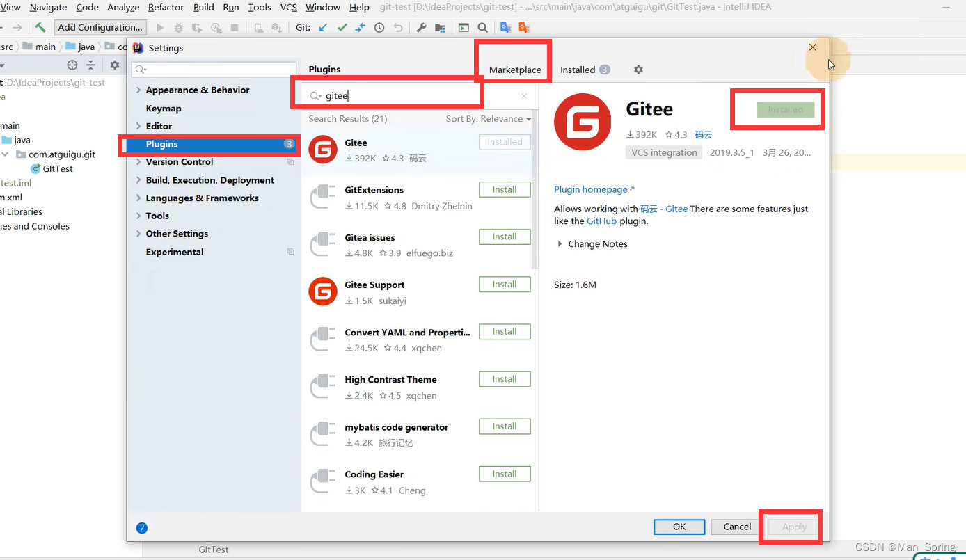This screenshot has height=560, width=966.
Task: Click the Settings search field
Action: point(214,70)
